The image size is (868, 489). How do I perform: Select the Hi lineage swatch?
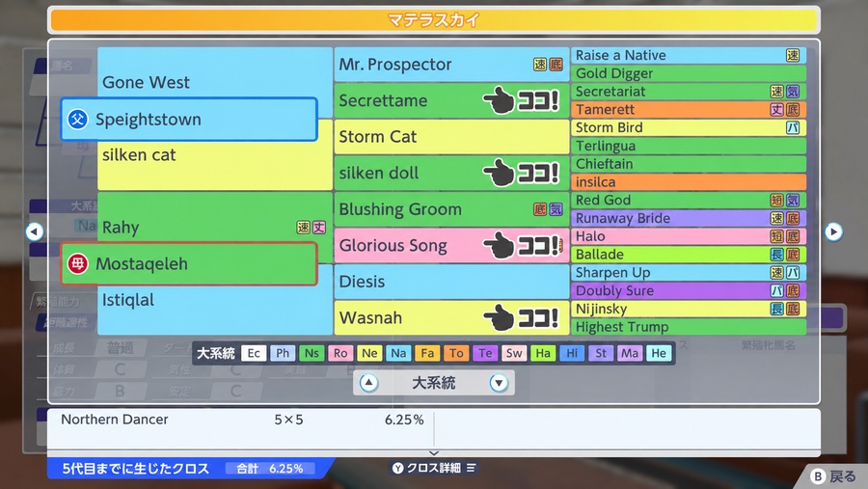(x=572, y=353)
